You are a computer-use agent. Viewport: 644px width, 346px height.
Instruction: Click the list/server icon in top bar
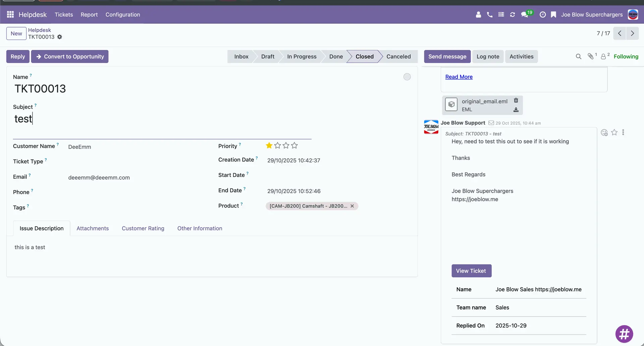(501, 14)
